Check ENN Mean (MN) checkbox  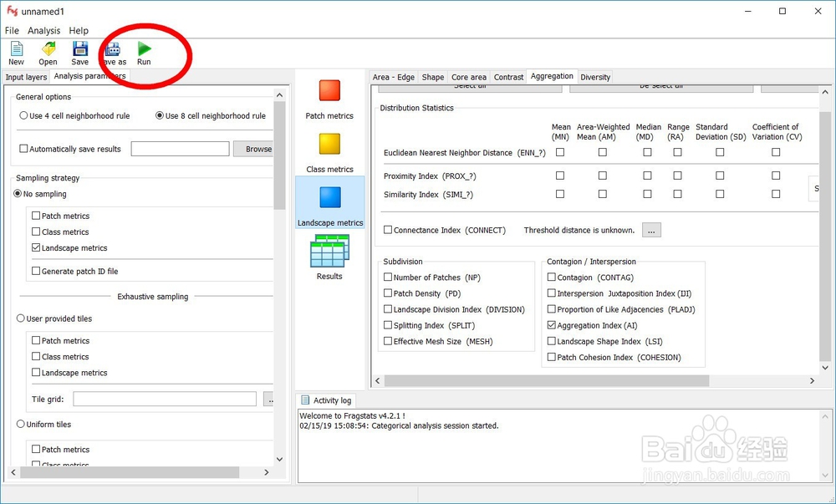[x=560, y=152]
